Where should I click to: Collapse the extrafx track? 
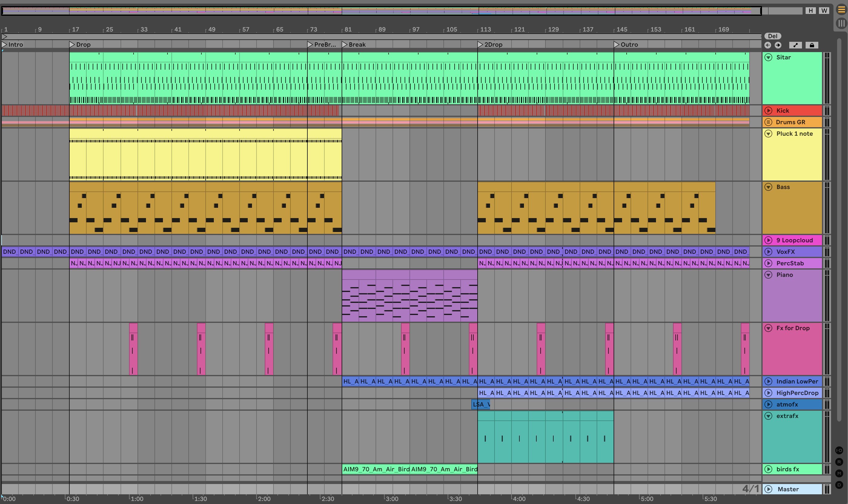[x=768, y=416]
